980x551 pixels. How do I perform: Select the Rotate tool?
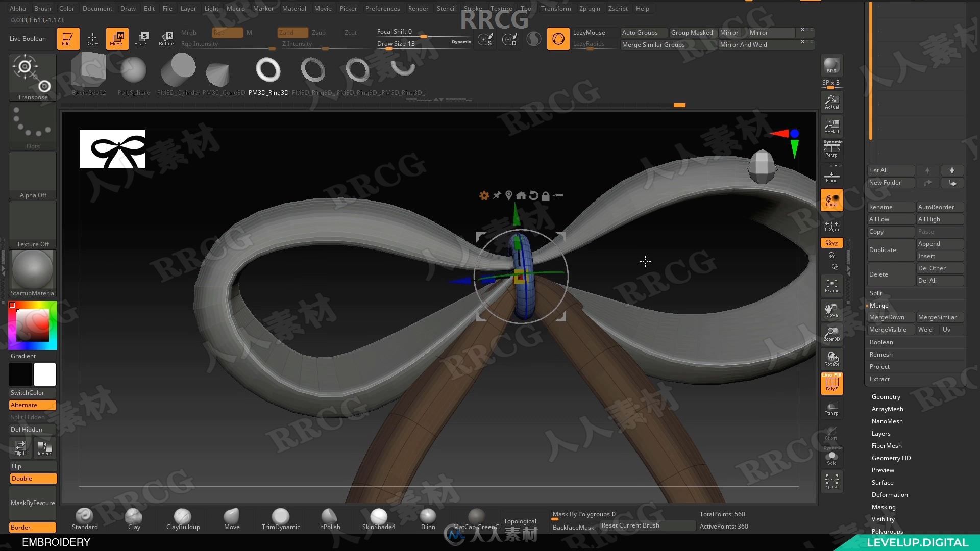tap(166, 38)
